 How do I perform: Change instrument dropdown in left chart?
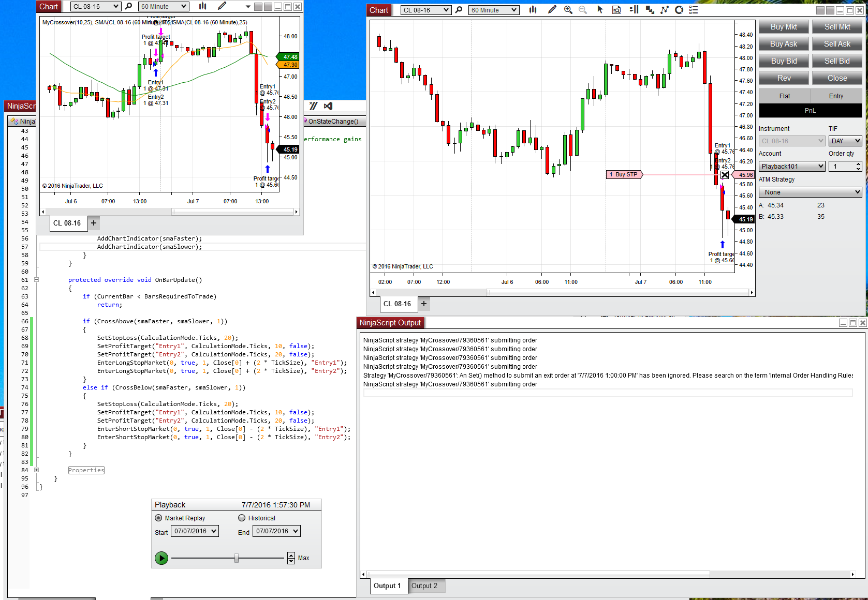[96, 7]
